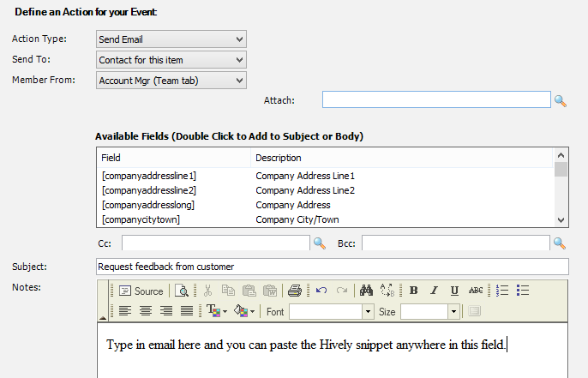Insert a bulleted list
This screenshot has height=378, width=588.
point(523,291)
